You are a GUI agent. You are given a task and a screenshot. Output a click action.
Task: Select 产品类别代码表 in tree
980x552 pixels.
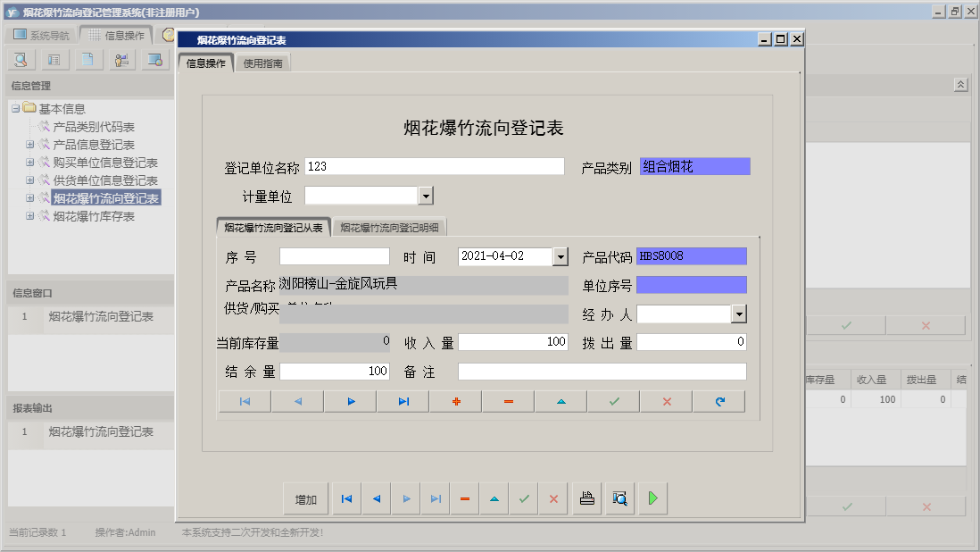[x=94, y=127]
